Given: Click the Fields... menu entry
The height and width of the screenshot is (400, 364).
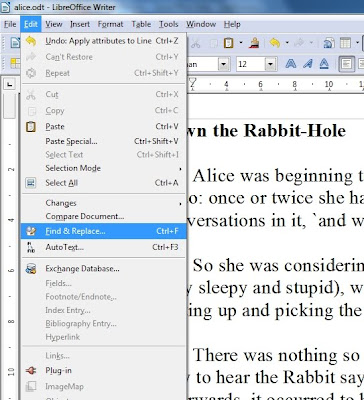Looking at the screenshot, I should (103, 283).
